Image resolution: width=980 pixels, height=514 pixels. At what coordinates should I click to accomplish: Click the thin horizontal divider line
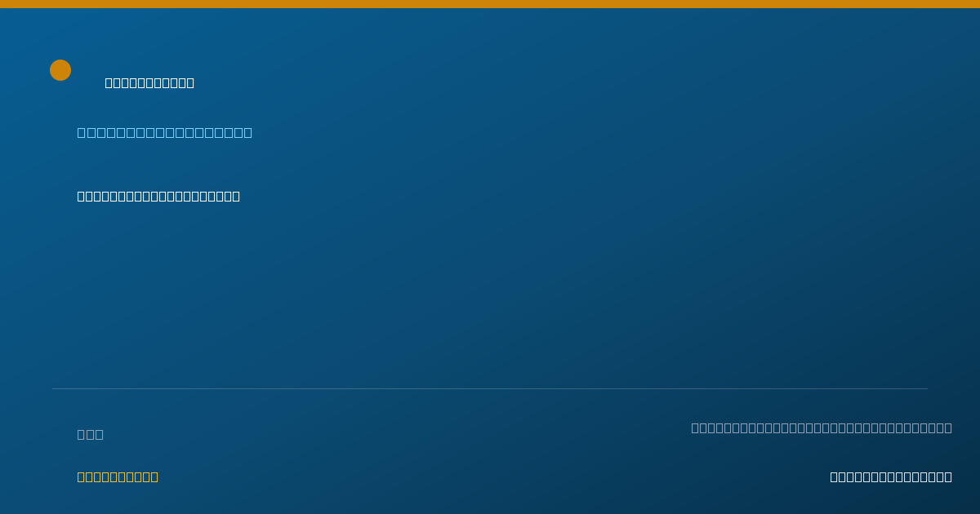pos(490,388)
